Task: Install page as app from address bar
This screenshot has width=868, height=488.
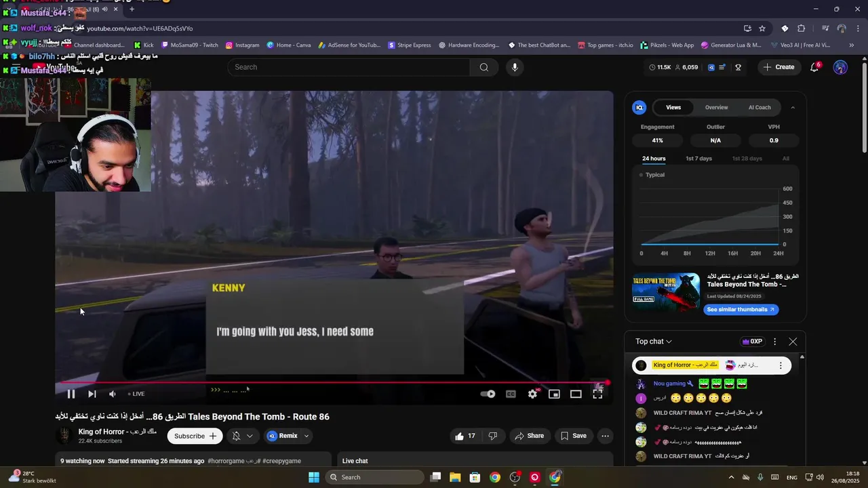Action: (x=747, y=28)
